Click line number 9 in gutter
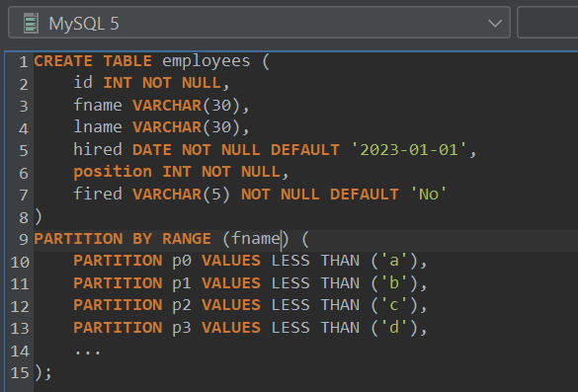Viewport: 578px width, 392px height. (x=24, y=240)
